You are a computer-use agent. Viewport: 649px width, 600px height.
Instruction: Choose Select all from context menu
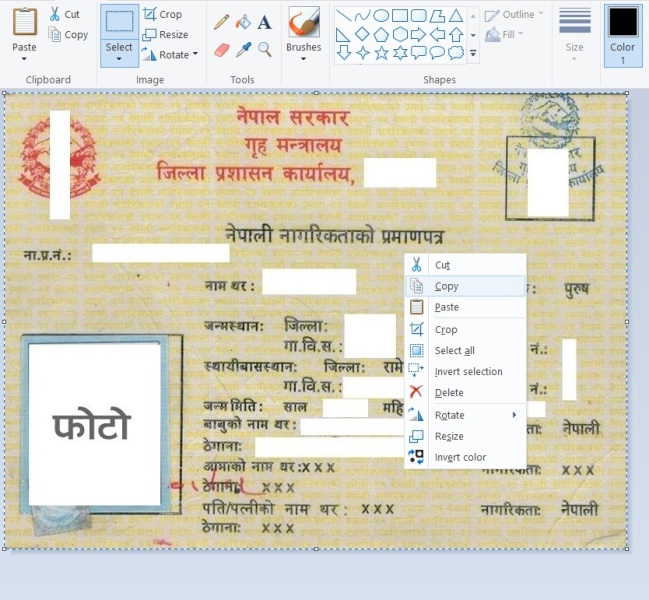coord(465,350)
